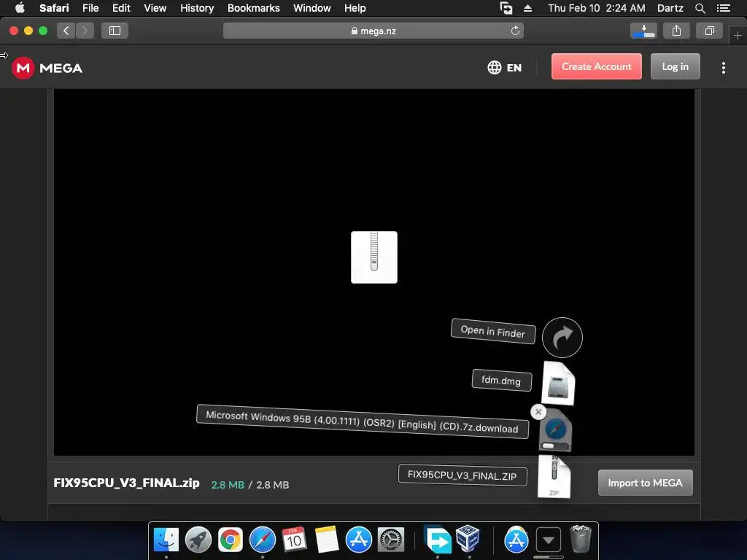This screenshot has width=747, height=560.
Task: Open Spotlight search magnifier
Action: pyautogui.click(x=700, y=8)
